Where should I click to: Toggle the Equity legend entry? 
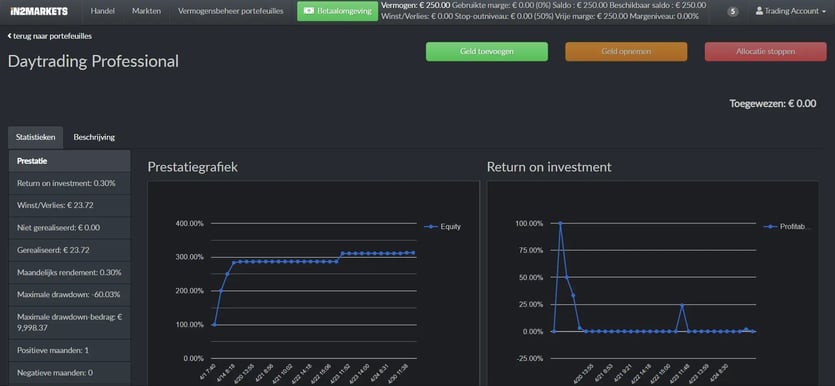point(443,227)
